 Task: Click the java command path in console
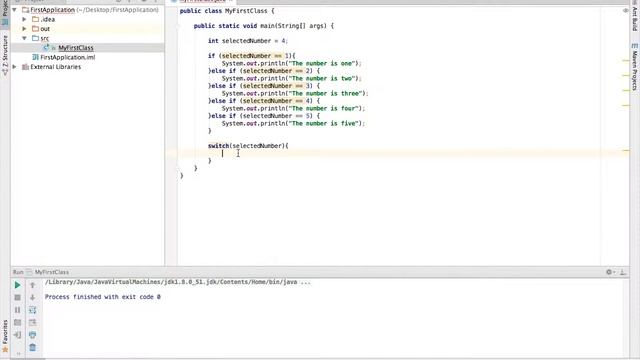click(x=178, y=282)
